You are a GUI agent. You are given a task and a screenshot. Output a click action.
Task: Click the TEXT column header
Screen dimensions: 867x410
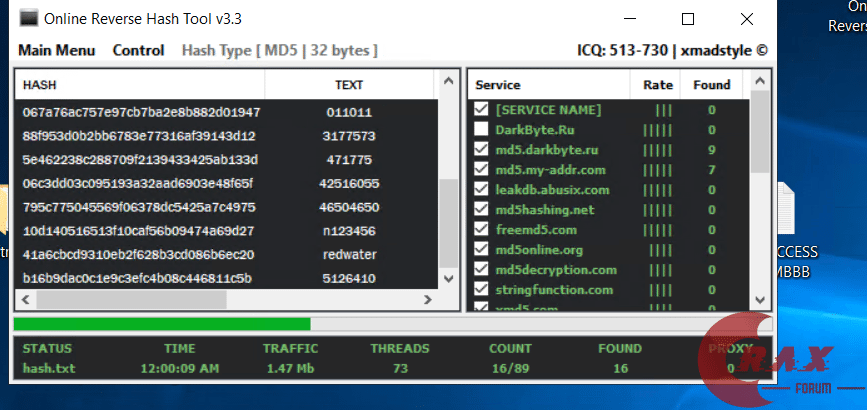(349, 85)
